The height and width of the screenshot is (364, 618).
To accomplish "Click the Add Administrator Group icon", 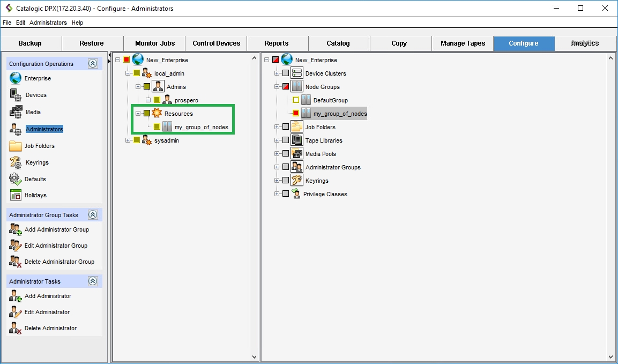I will (16, 229).
